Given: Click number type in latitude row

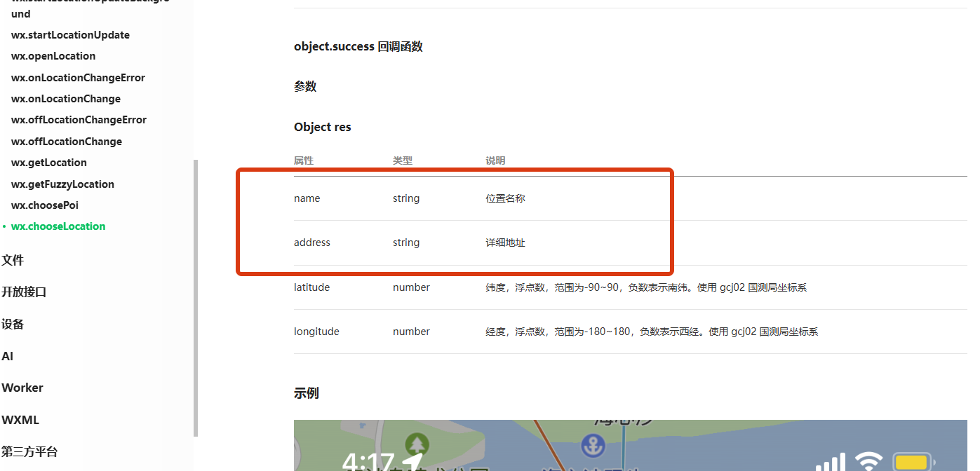Looking at the screenshot, I should pos(411,287).
